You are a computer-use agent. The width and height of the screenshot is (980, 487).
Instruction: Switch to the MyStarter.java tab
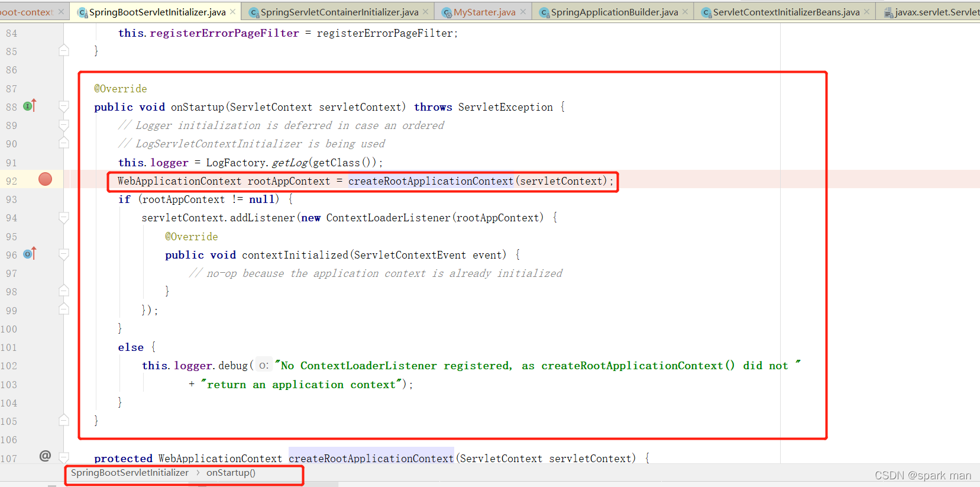pyautogui.click(x=484, y=12)
